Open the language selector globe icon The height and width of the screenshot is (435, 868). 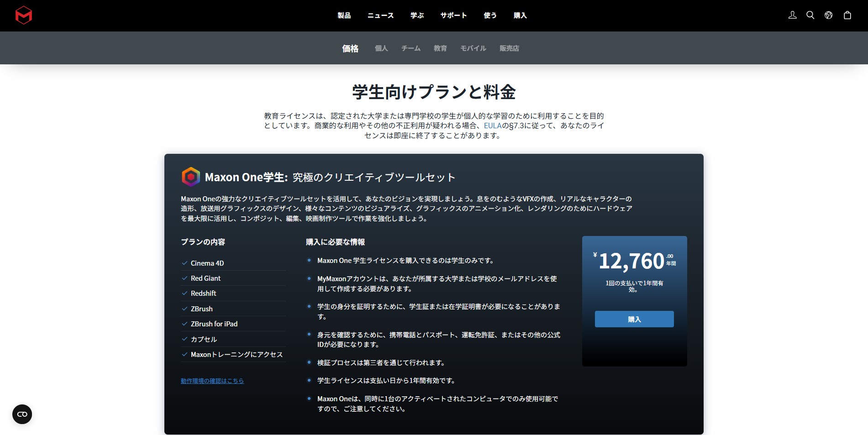829,15
